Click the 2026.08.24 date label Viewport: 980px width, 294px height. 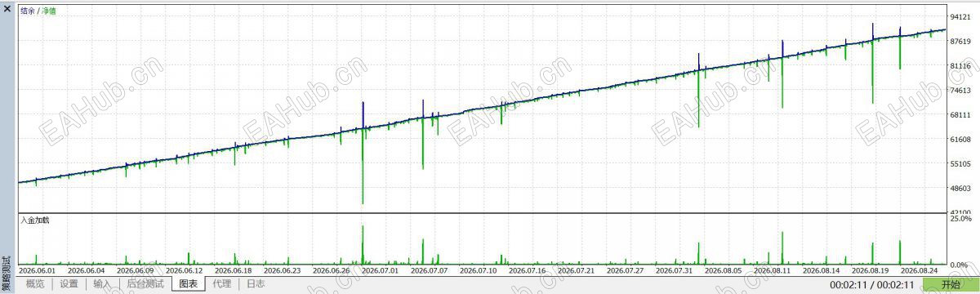click(919, 270)
